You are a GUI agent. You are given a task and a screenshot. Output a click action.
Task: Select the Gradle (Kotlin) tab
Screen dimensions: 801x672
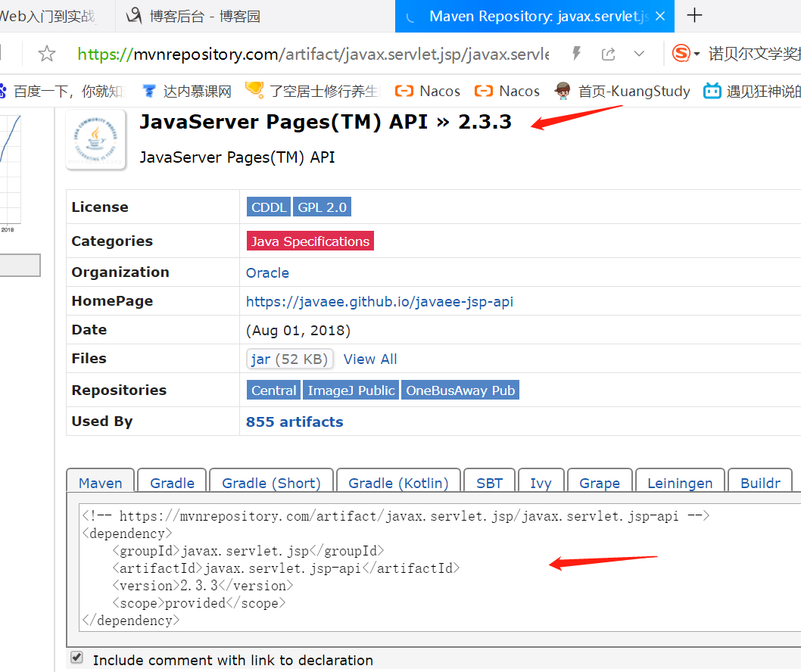point(398,481)
